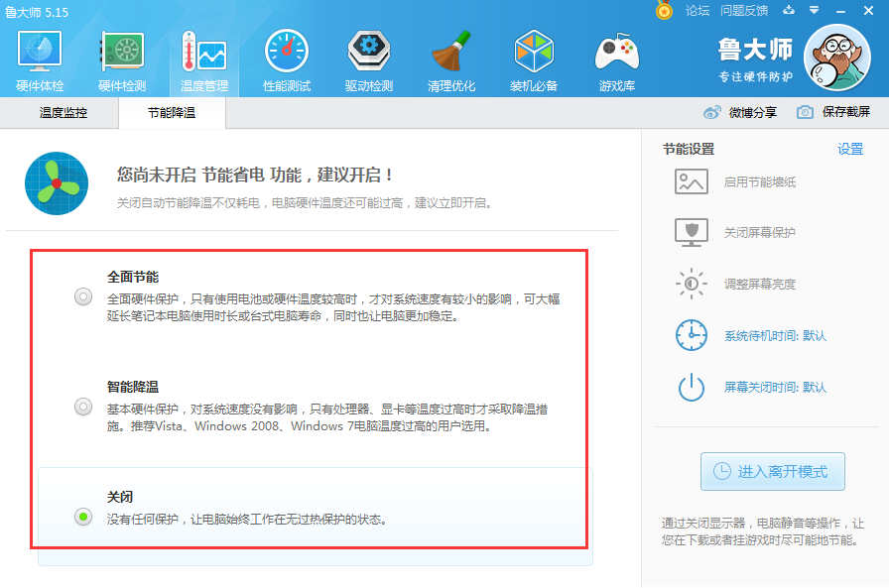The height and width of the screenshot is (588, 889).
Task: Select the 智能降温 smart cooling mode
Action: [84, 407]
